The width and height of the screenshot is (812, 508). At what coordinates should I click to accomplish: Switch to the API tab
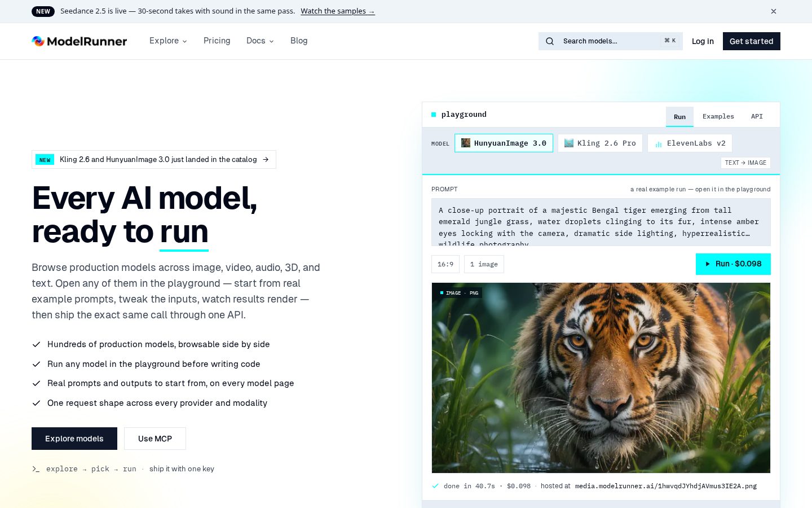click(757, 116)
